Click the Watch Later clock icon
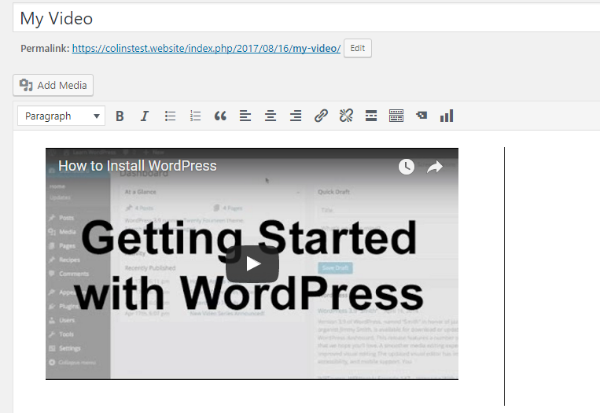This screenshot has width=600, height=413. click(x=406, y=167)
